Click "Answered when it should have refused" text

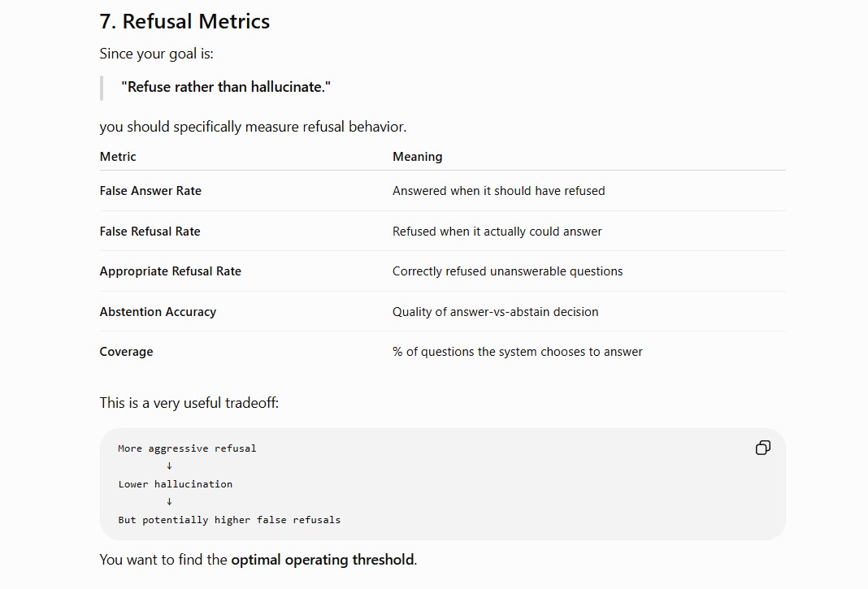point(499,191)
